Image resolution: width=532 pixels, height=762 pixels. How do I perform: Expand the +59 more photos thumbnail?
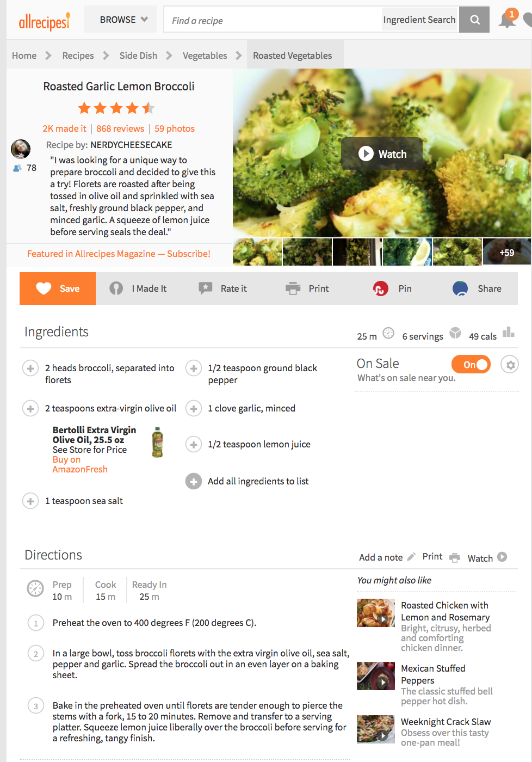pos(506,252)
